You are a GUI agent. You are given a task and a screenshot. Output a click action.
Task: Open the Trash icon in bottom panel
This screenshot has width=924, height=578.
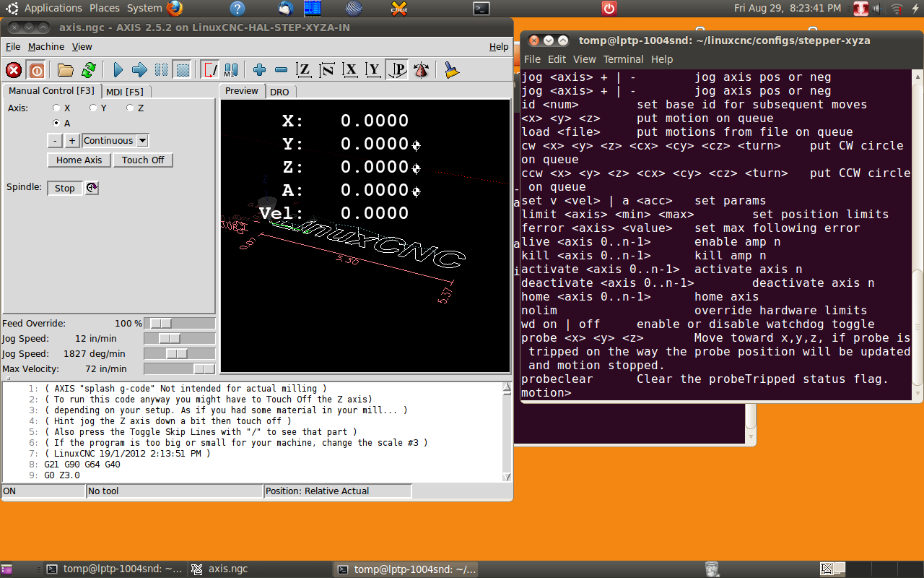(712, 569)
